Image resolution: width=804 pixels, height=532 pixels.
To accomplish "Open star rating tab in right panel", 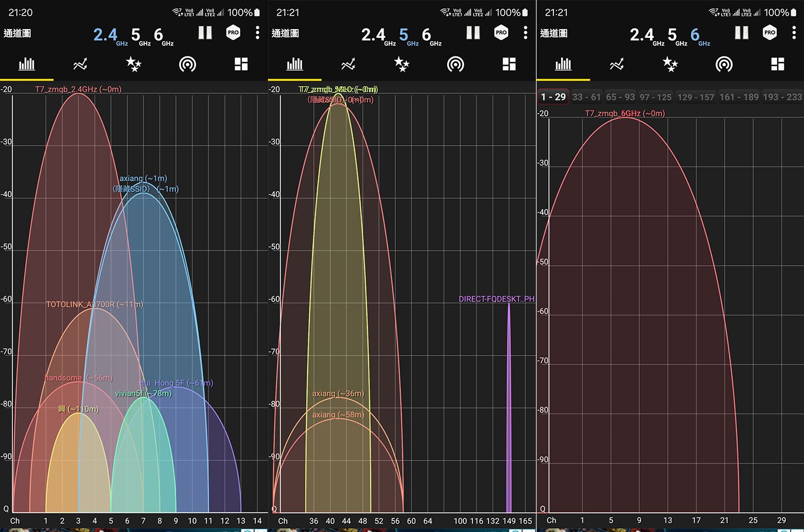I will coord(670,64).
